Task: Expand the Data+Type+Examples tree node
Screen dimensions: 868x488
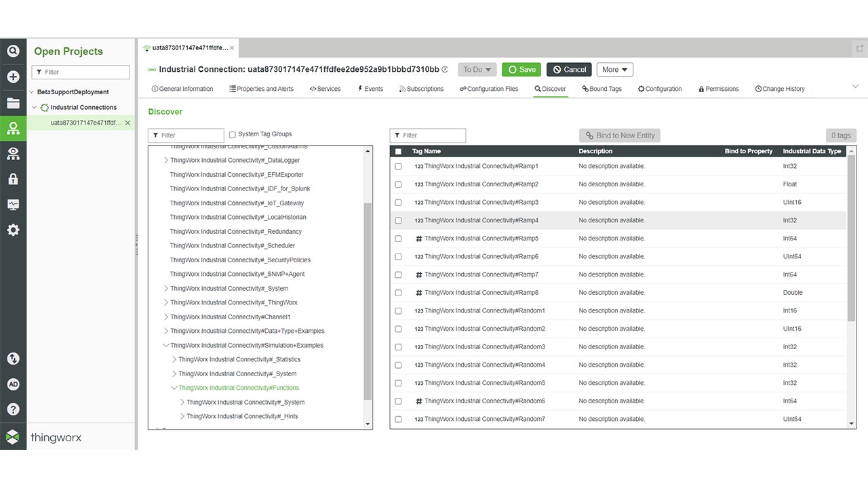Action: (166, 331)
